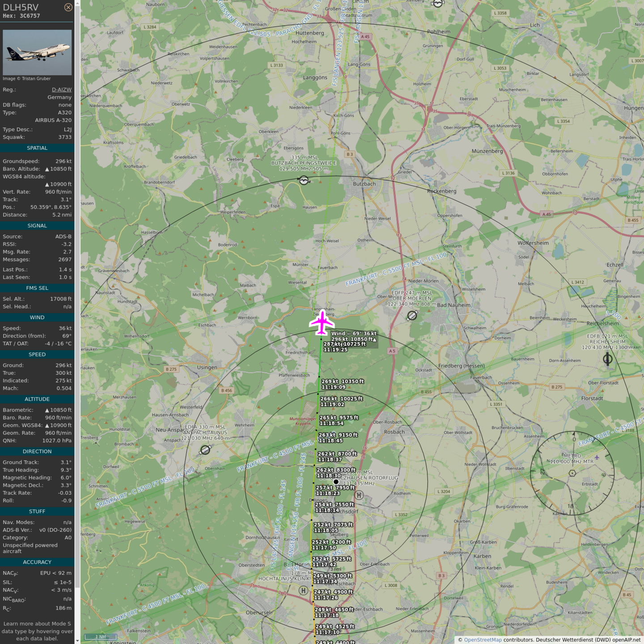
Task: Open the D-AIZW registration link
Action: point(62,89)
